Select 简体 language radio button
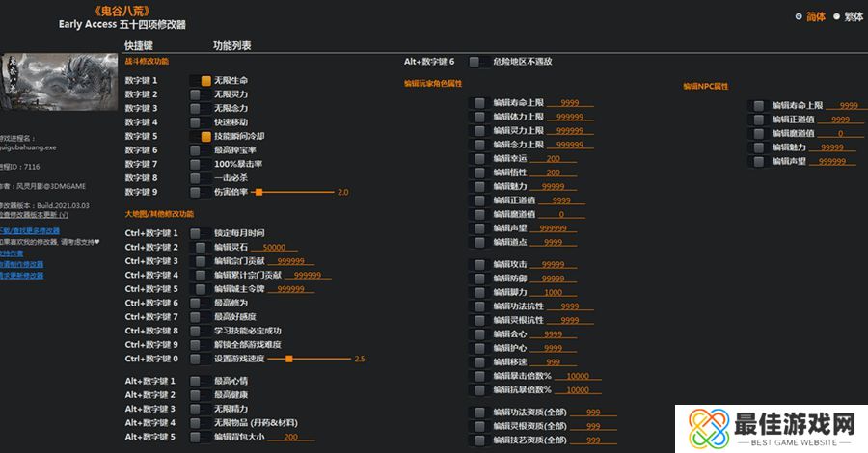Viewport: 868px width, 453px height. coord(798,16)
